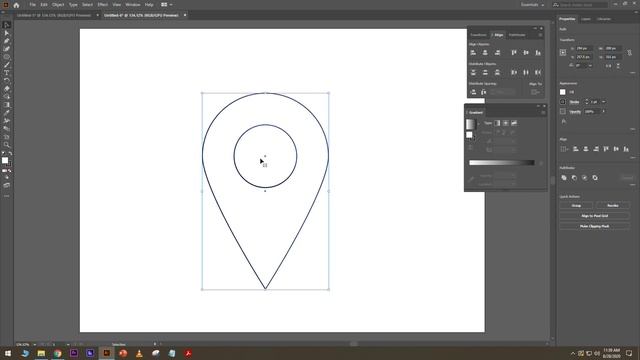This screenshot has width=640, height=360.
Task: Switch to the Pathfinder panel tab
Action: 517,35
